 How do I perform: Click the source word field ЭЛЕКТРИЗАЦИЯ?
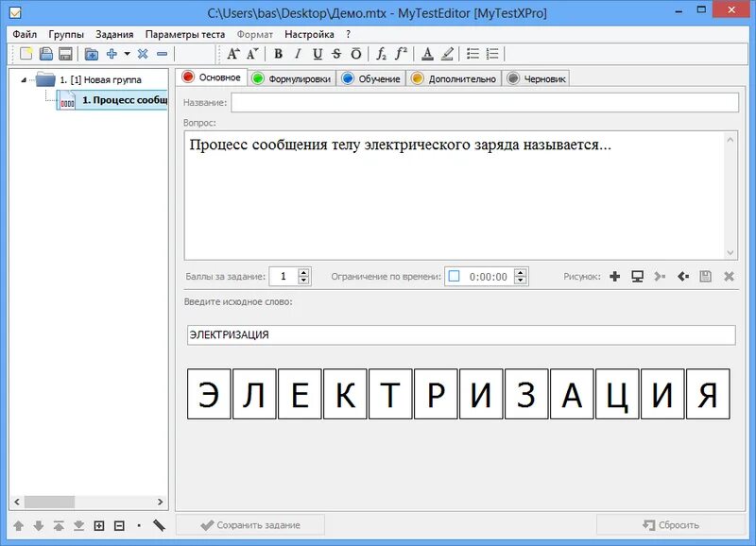(x=461, y=335)
